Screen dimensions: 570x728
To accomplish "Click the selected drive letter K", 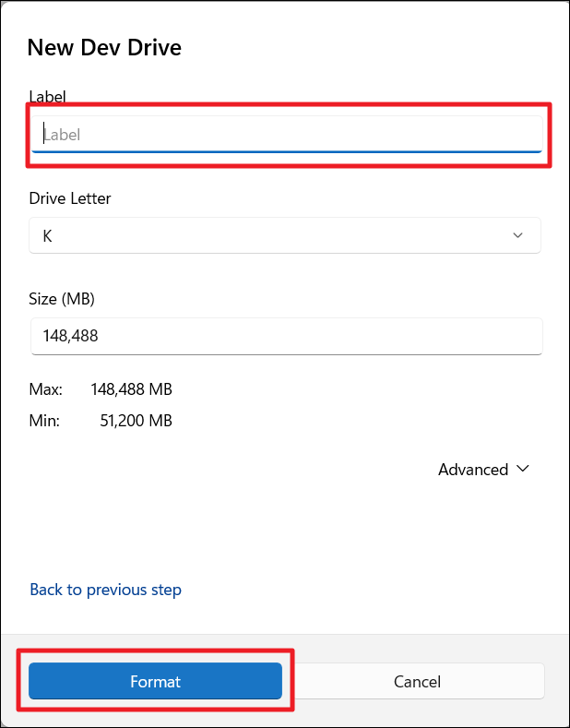I will point(47,236).
